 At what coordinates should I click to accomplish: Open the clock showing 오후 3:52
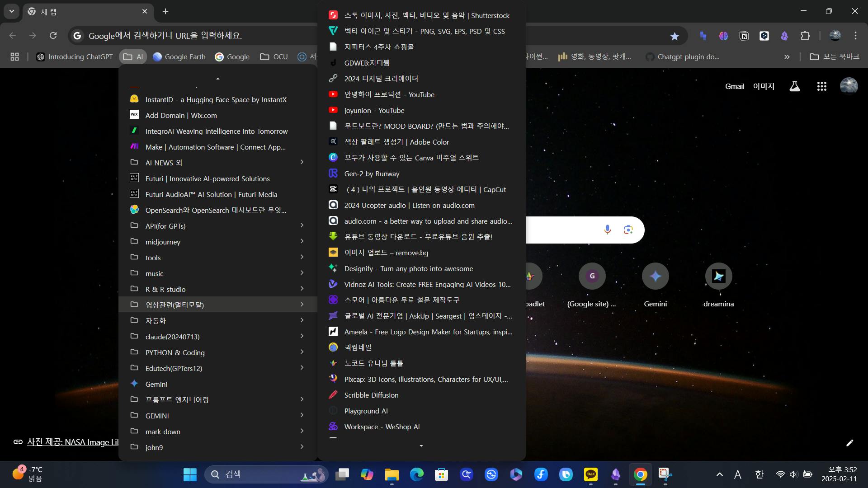click(x=839, y=474)
